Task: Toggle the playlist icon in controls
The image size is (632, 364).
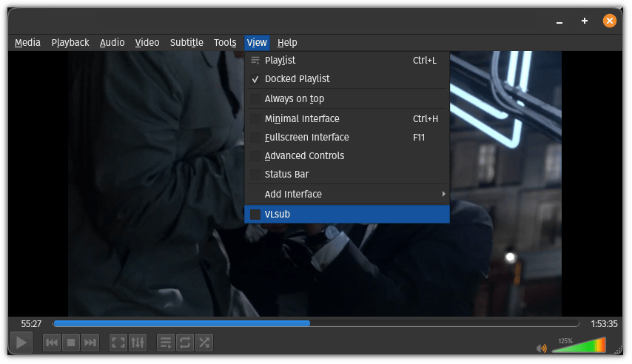Action: 166,343
